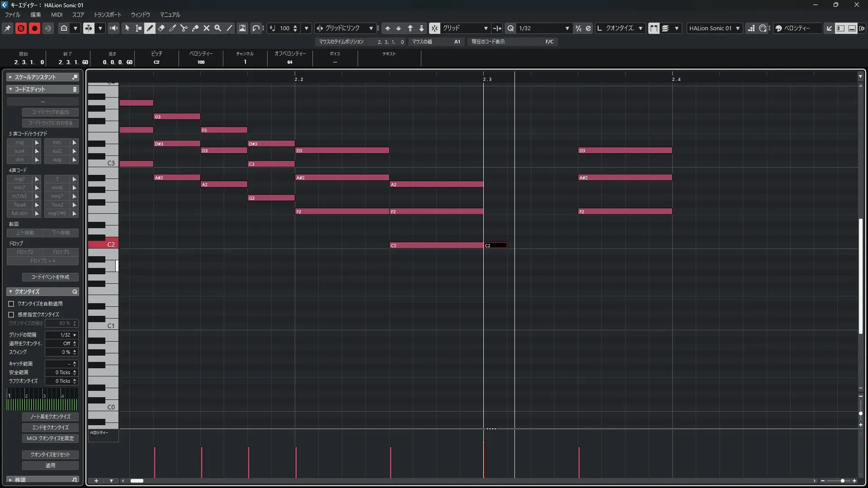Open the トランスポート menu
This screenshot has height=488, width=868.
(107, 14)
